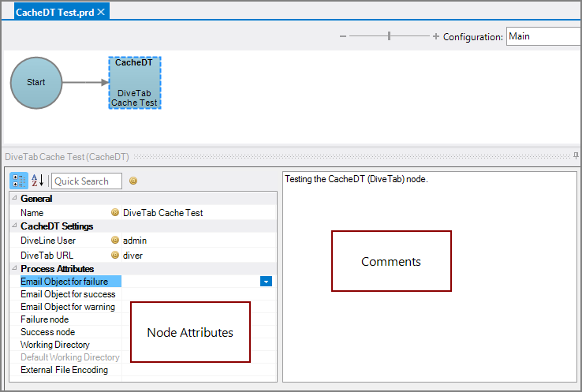Collapse the Process Attributes section

pos(14,269)
